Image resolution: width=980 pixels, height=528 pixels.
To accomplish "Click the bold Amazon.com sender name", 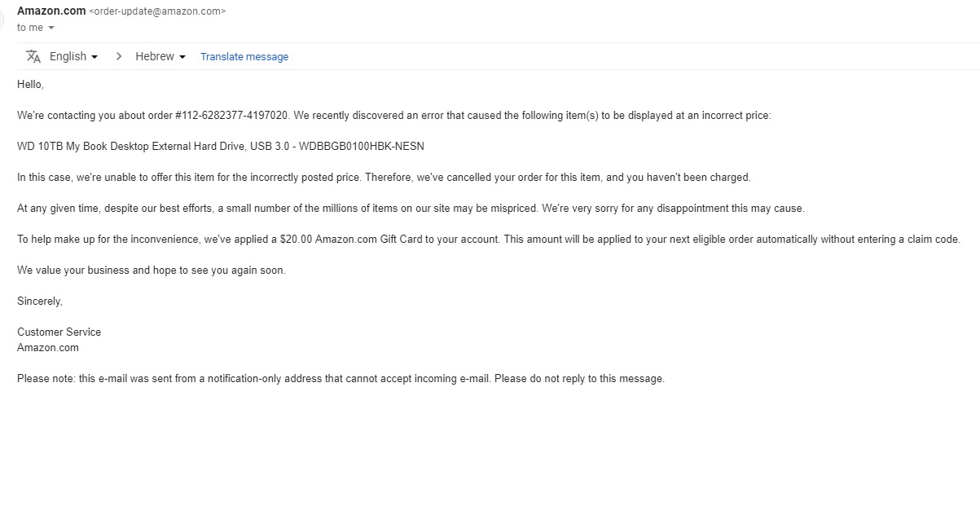I will pyautogui.click(x=51, y=11).
